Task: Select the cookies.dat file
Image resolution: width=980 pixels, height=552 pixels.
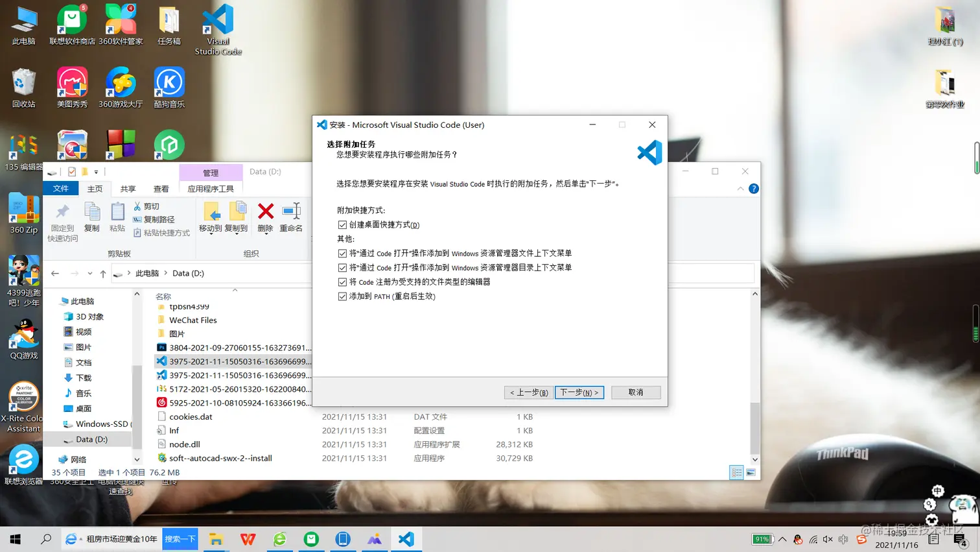Action: pos(185,417)
